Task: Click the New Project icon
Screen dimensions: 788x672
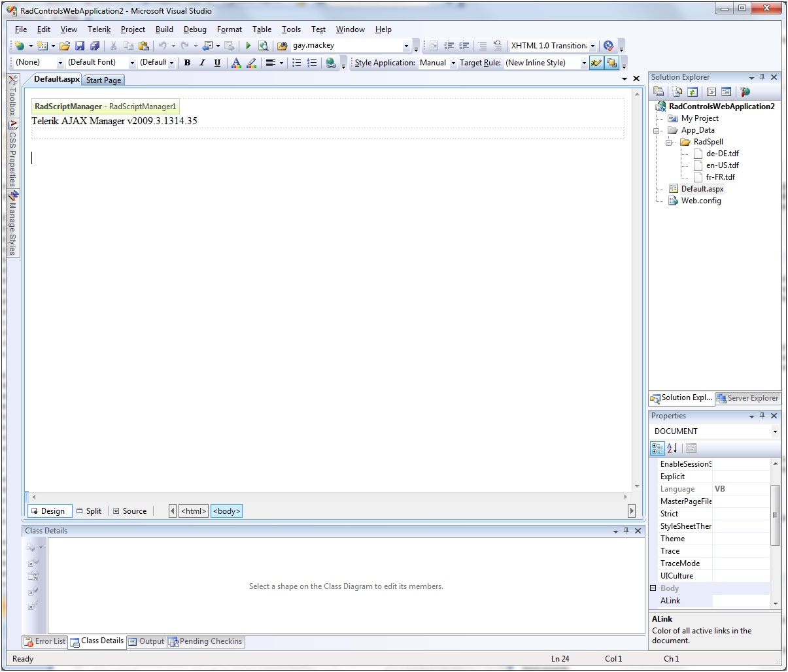Action: pyautogui.click(x=20, y=46)
